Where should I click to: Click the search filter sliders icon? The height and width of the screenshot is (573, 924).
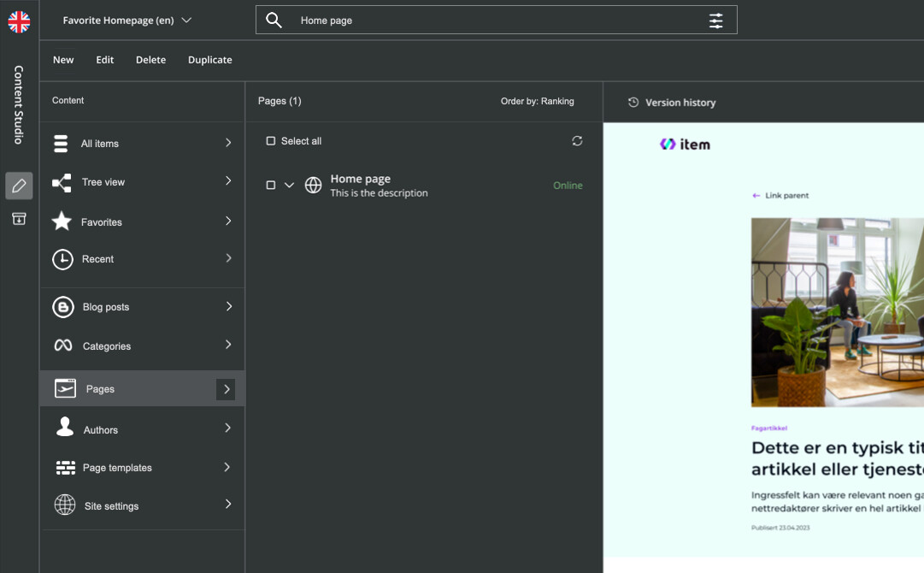click(x=715, y=21)
